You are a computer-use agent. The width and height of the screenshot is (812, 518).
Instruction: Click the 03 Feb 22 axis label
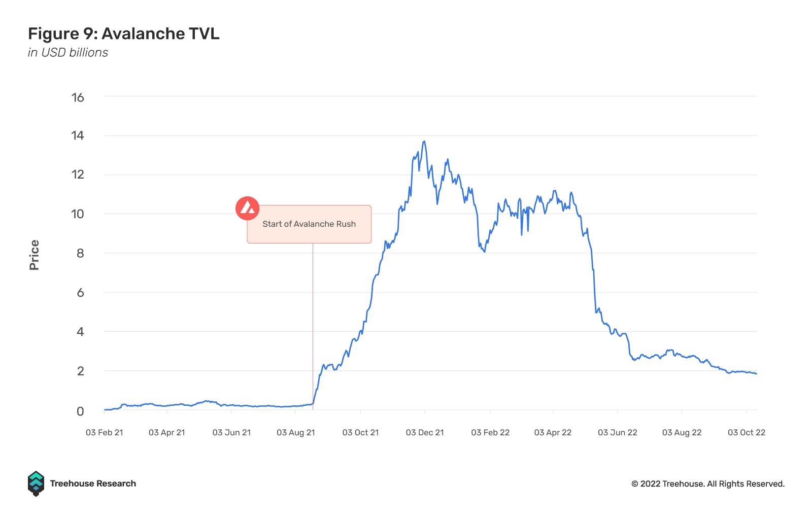coord(490,432)
